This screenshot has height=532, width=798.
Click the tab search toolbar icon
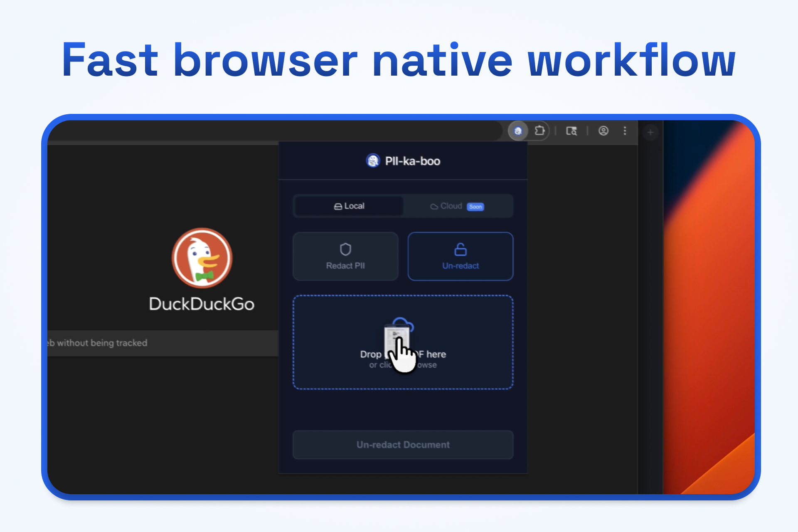tap(571, 131)
